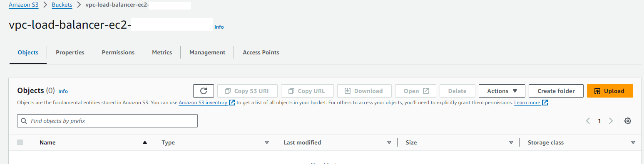Sort by Last modified column arrow
Viewport: 644px width, 164px height.
click(x=389, y=142)
